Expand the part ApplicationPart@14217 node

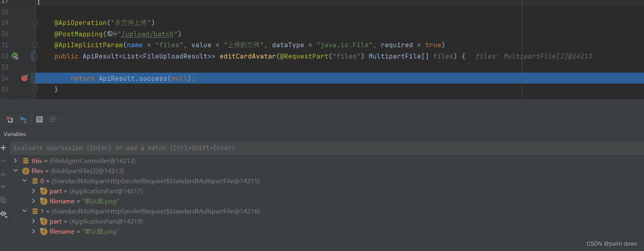[x=33, y=191]
